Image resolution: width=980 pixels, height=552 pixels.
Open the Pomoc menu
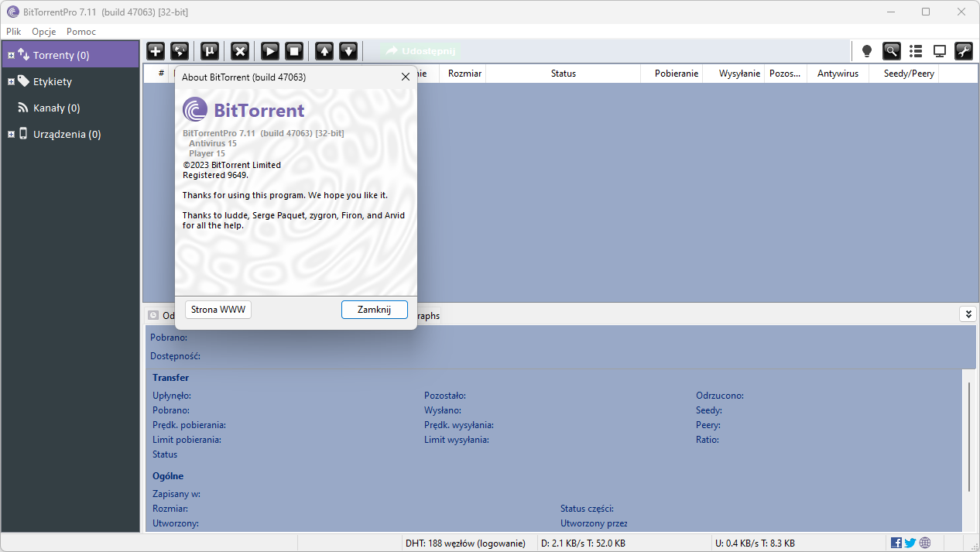point(81,32)
